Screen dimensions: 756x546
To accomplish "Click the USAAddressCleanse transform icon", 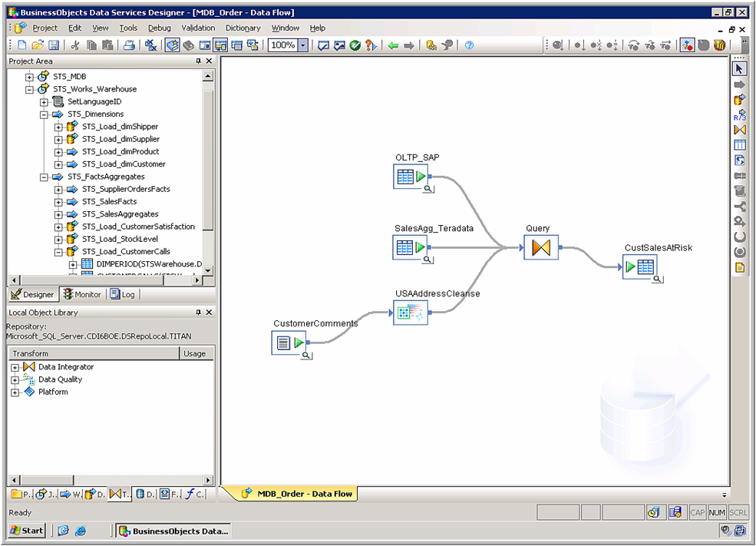I will point(410,312).
